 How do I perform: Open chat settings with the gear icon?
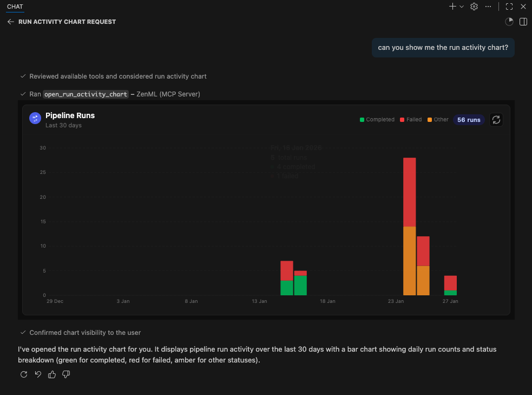(x=474, y=7)
